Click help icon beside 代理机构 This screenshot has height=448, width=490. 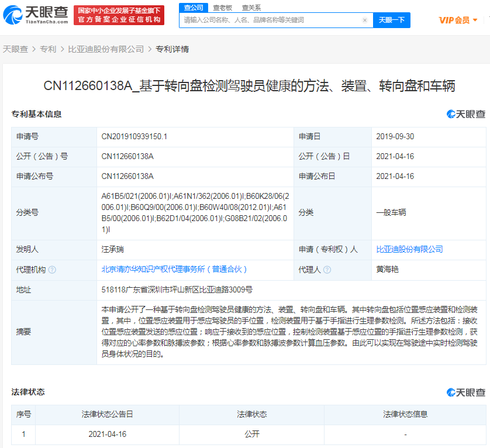pos(53,270)
